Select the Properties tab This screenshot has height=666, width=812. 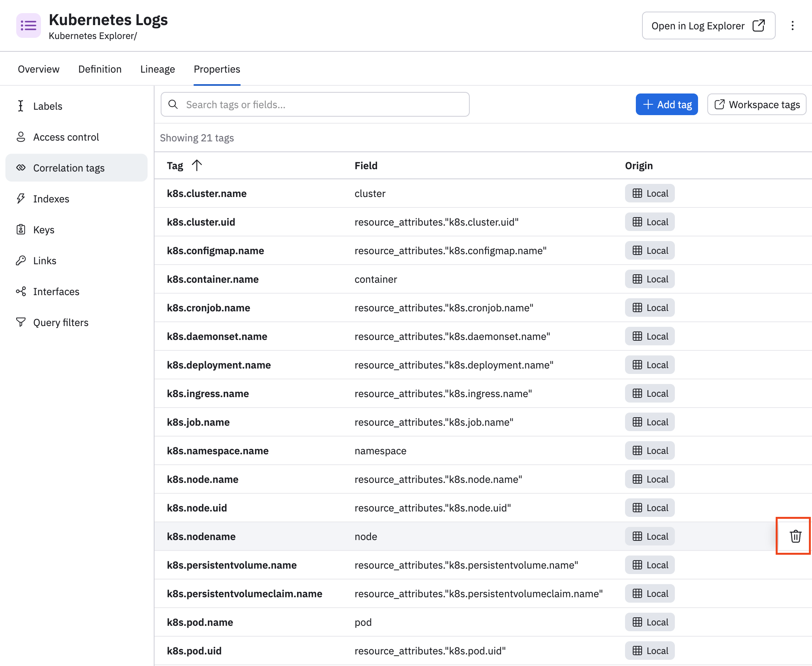(217, 69)
